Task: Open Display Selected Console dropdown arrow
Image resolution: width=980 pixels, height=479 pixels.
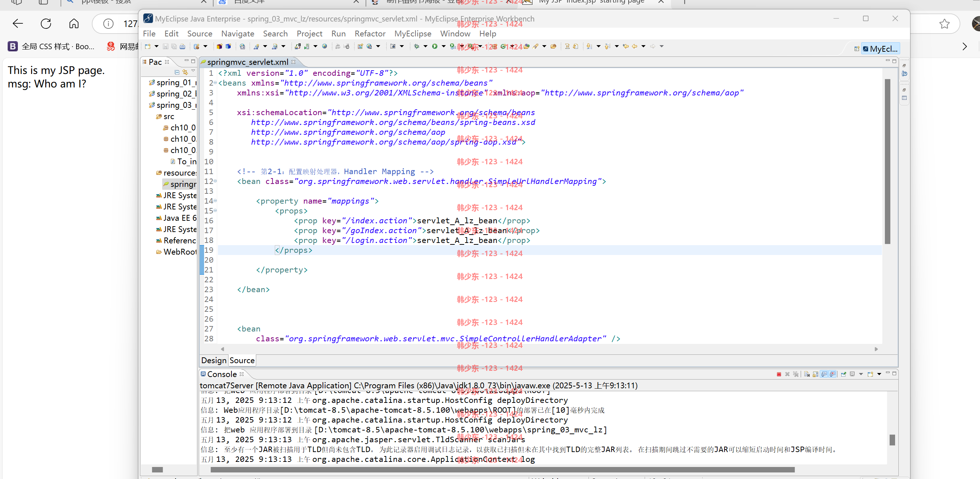Action: (x=861, y=374)
